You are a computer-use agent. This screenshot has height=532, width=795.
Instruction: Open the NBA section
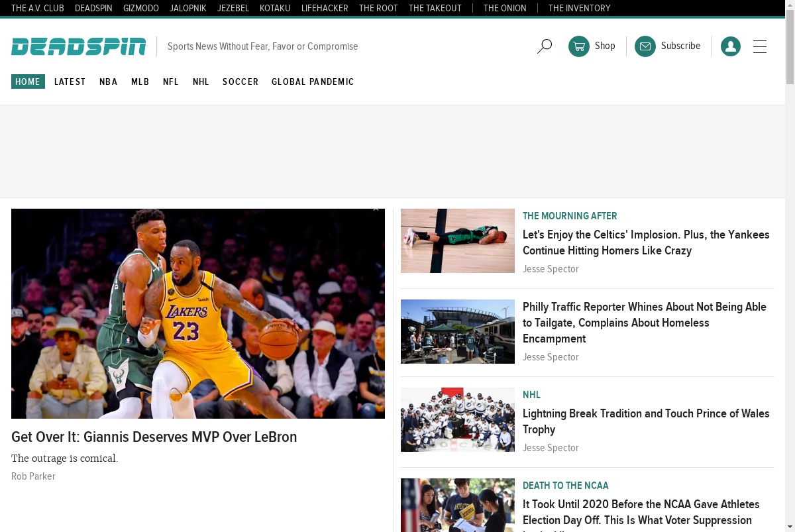pyautogui.click(x=109, y=82)
